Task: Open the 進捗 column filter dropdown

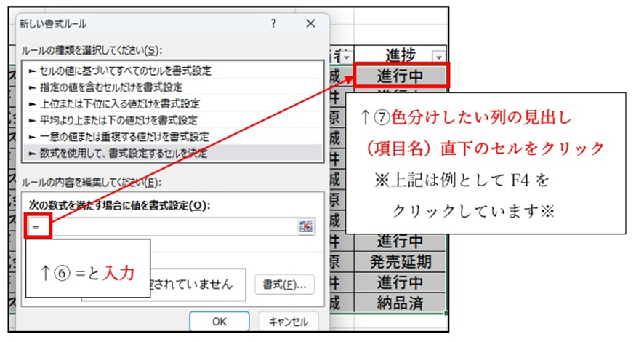Action: pos(438,56)
